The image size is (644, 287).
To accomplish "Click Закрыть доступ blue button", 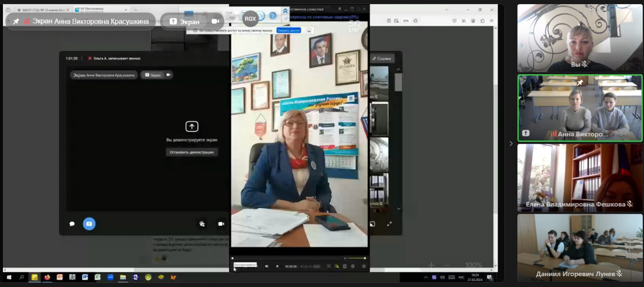I will 288,31.
